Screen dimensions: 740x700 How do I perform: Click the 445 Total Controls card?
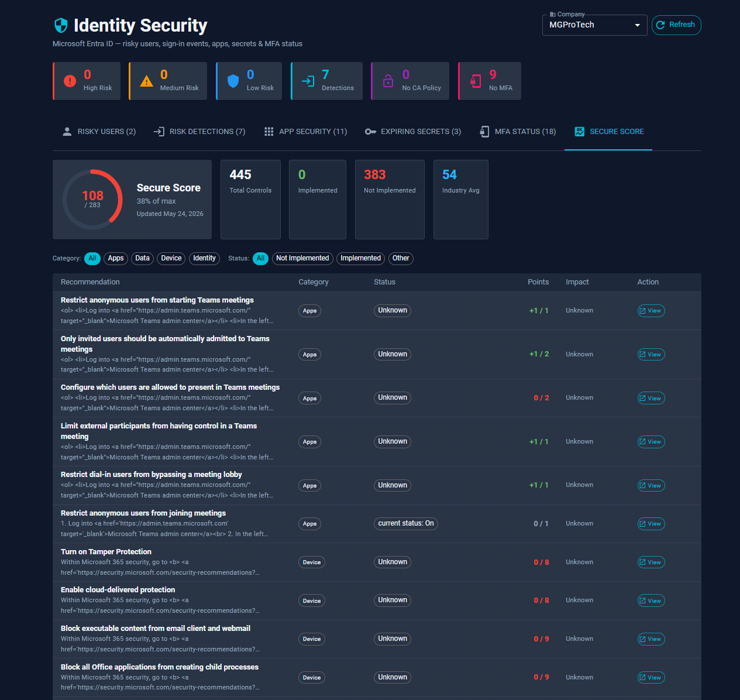coord(250,200)
